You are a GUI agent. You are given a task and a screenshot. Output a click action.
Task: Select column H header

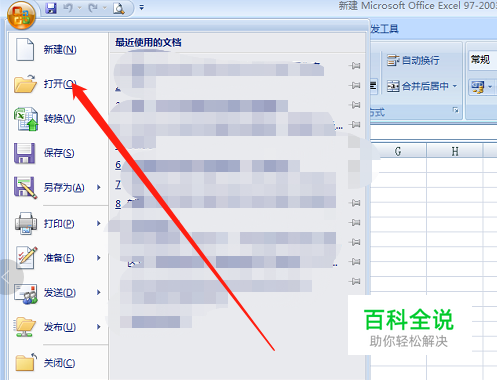click(455, 152)
